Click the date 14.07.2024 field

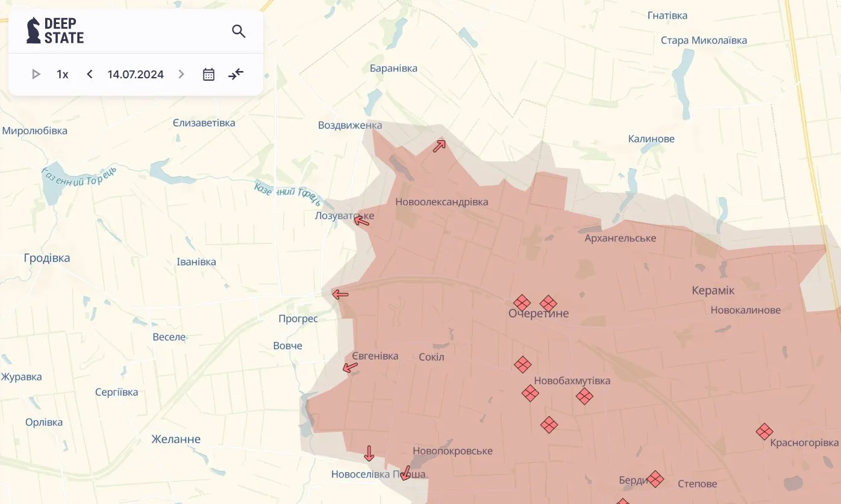pos(135,74)
